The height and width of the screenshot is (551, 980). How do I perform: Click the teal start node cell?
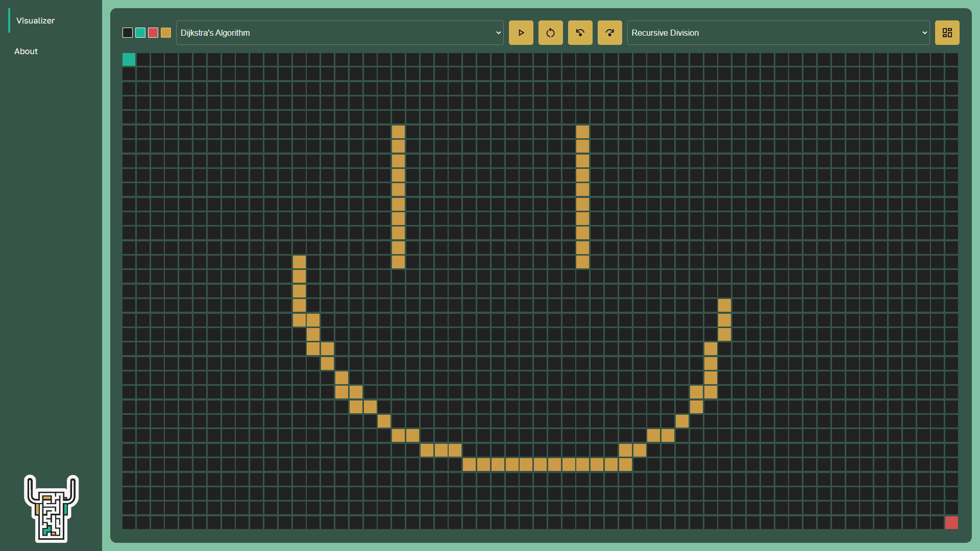[x=129, y=60]
